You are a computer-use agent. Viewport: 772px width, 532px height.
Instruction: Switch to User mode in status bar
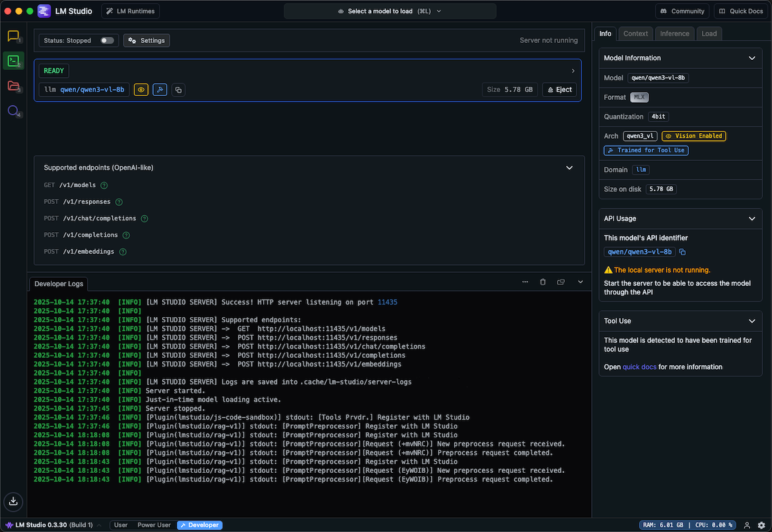pyautogui.click(x=120, y=525)
